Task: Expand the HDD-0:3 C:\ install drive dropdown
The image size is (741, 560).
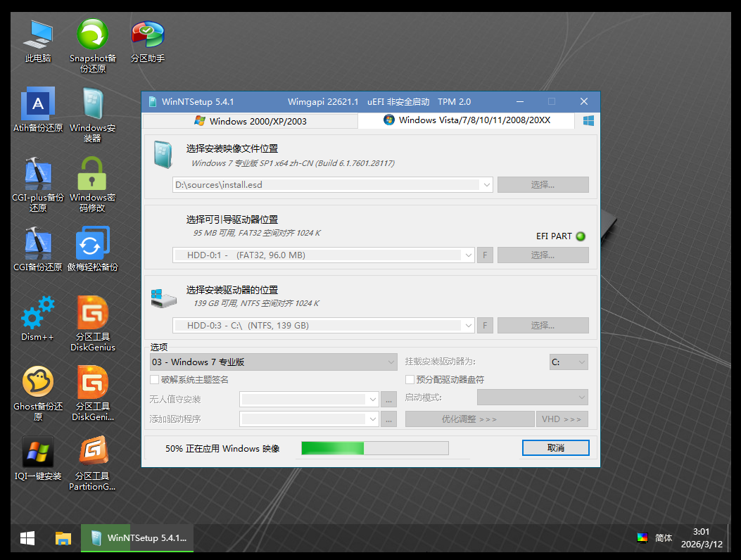Action: 468,326
